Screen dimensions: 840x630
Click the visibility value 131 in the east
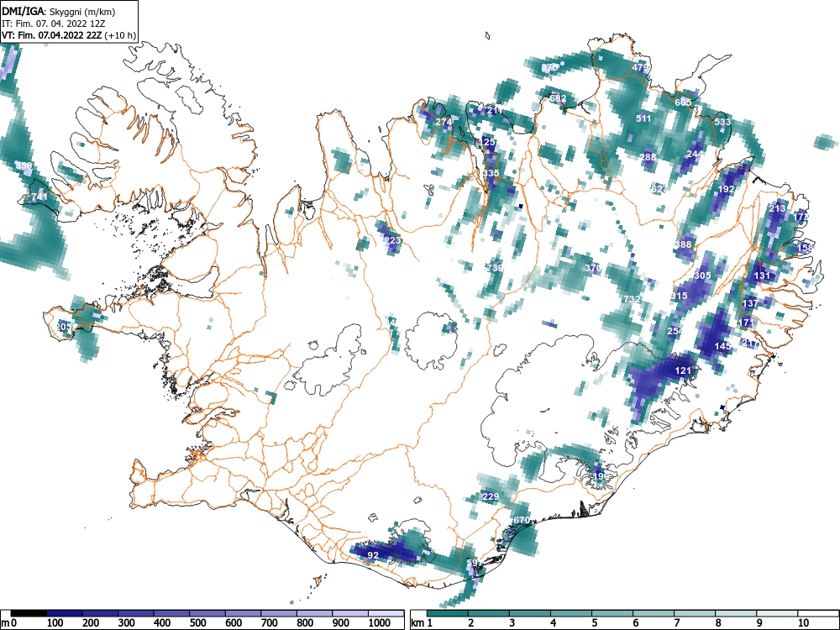(x=762, y=276)
